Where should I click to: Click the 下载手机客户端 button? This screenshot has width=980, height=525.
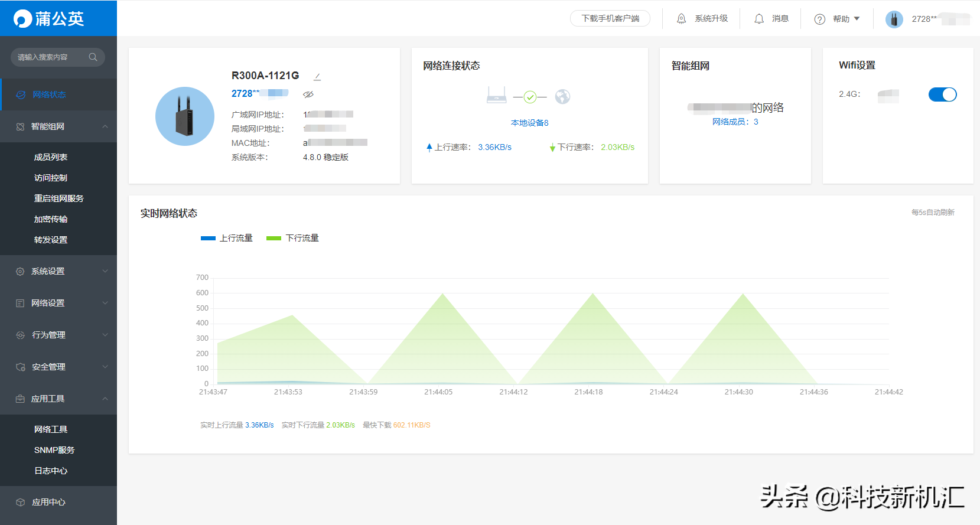click(610, 18)
